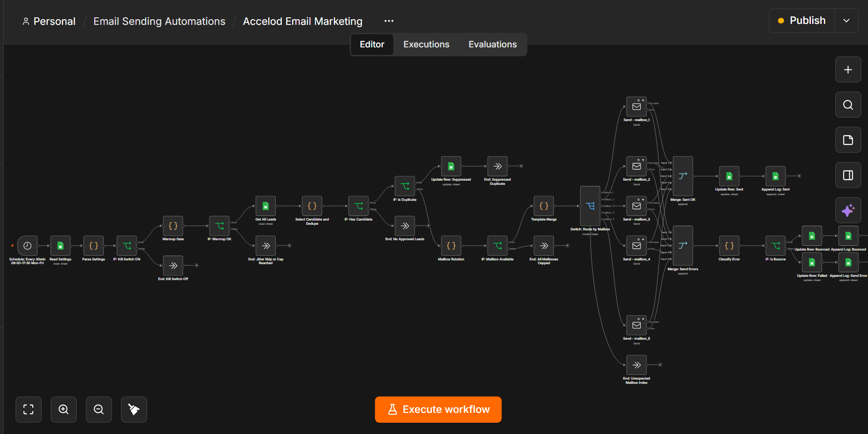The width and height of the screenshot is (868, 434).
Task: Open the Update Row: Sent sheet node
Action: (729, 176)
